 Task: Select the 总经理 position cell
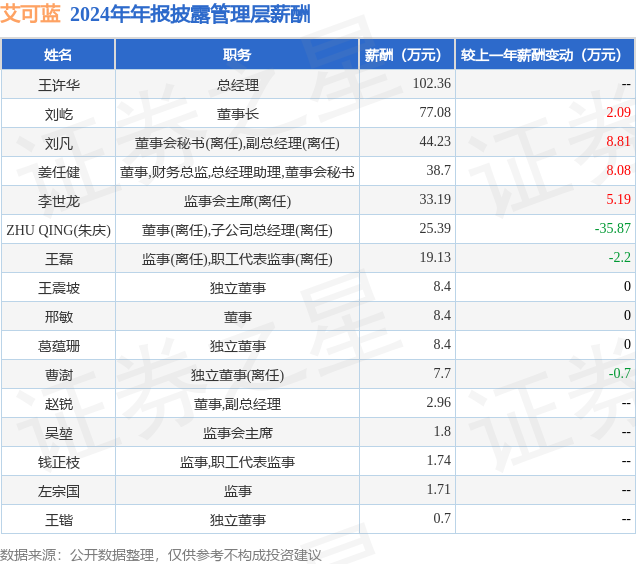(x=238, y=85)
